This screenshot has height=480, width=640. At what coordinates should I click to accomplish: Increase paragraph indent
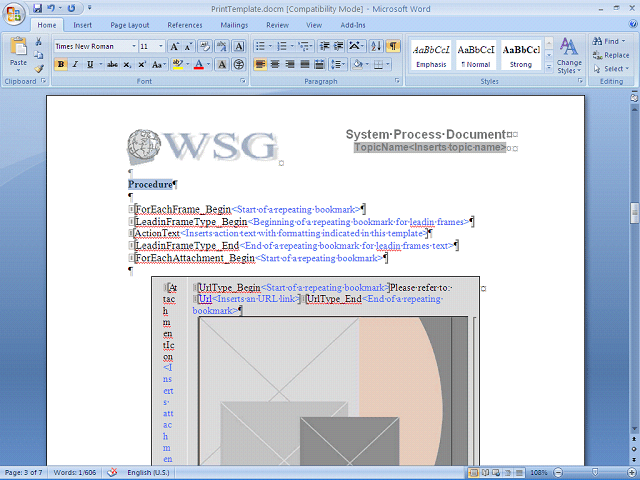(338, 46)
